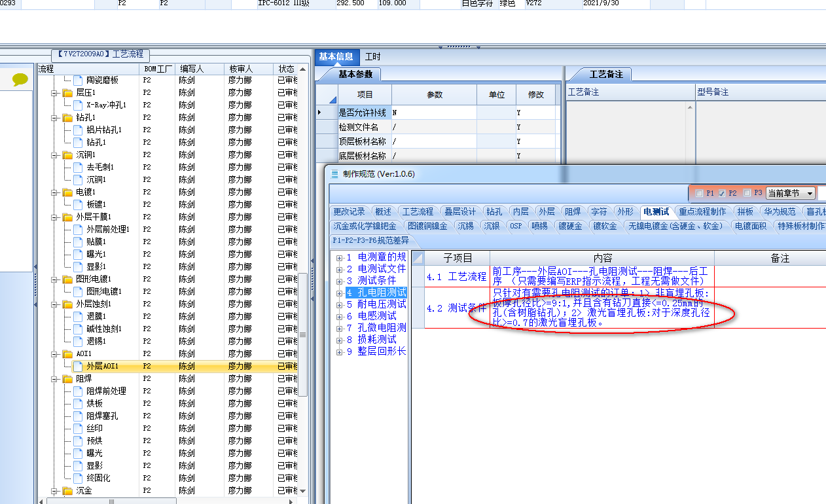Click the document icon of 铝片钻孔1
Screen dimensions: 826x504
(x=78, y=130)
